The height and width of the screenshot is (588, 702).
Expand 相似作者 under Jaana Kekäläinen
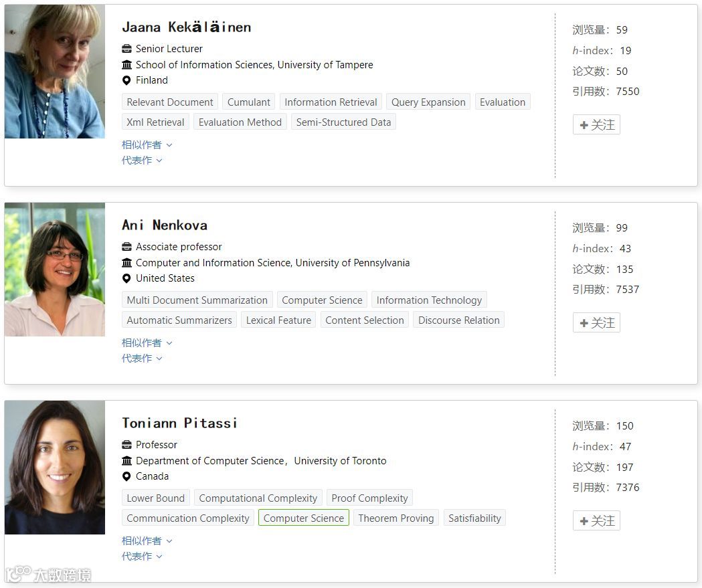147,144
